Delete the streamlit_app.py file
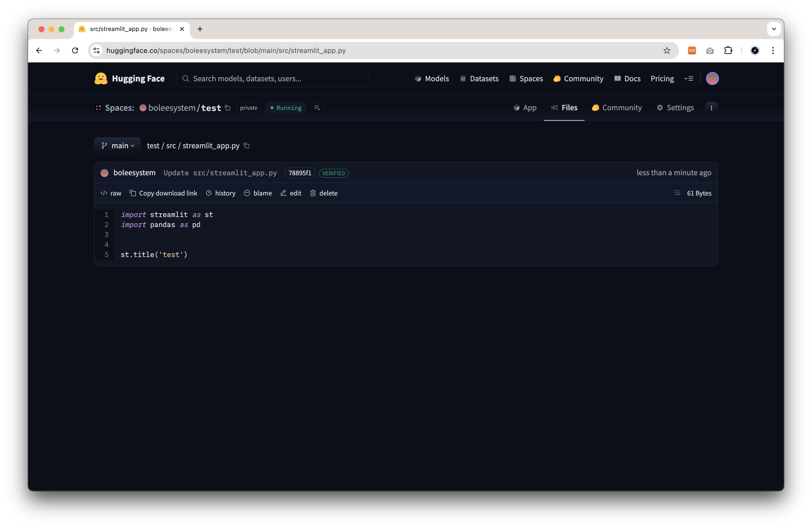The height and width of the screenshot is (528, 812). (x=324, y=193)
